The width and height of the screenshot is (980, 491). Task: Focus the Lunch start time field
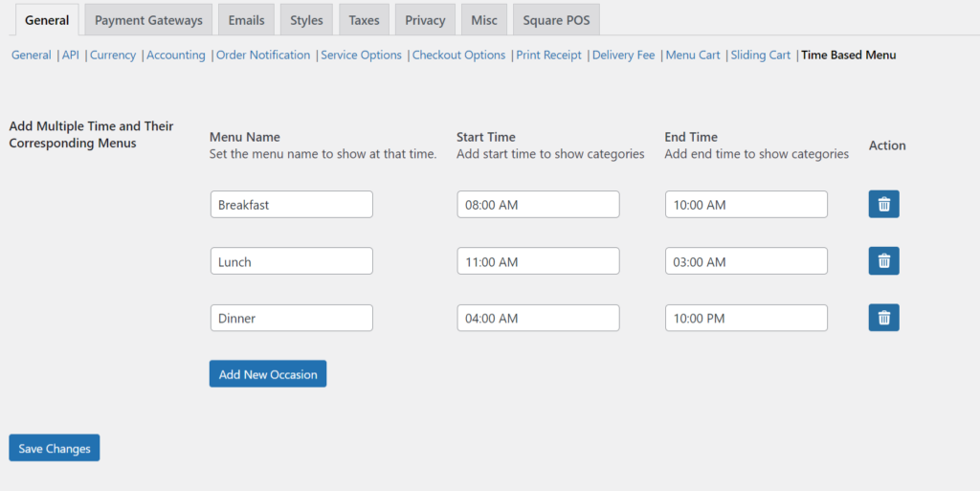point(538,262)
